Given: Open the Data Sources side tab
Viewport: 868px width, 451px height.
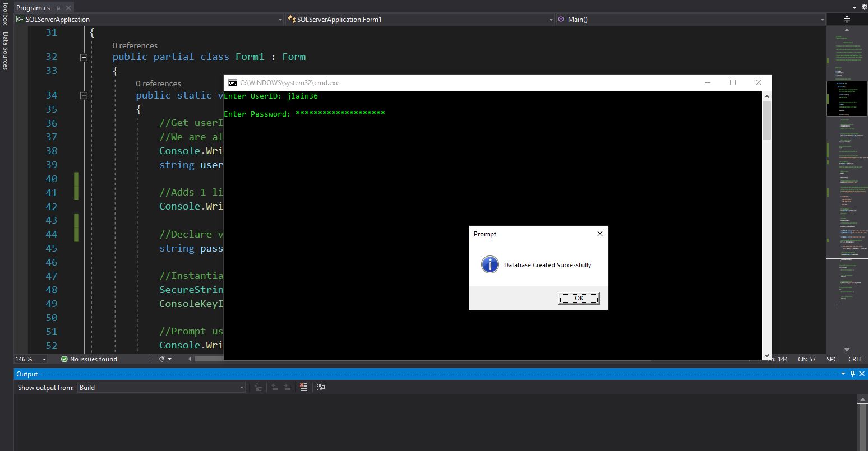Looking at the screenshot, I should coord(5,50).
